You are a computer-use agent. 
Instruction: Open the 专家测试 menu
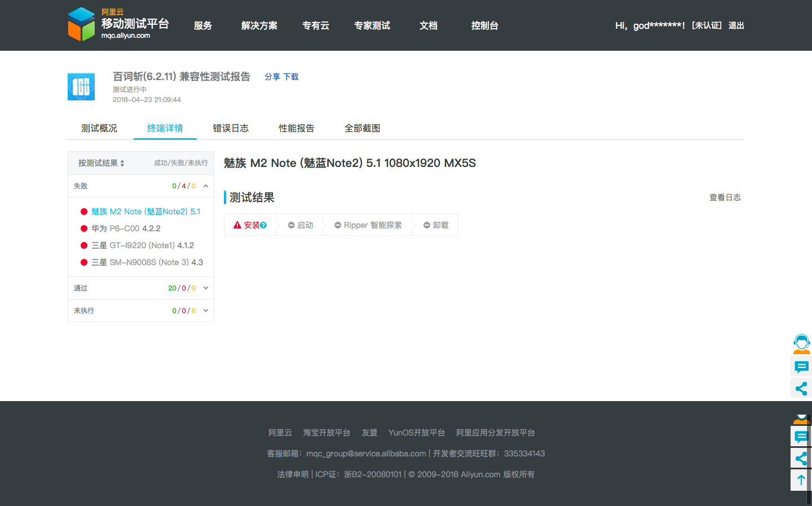[x=372, y=25]
